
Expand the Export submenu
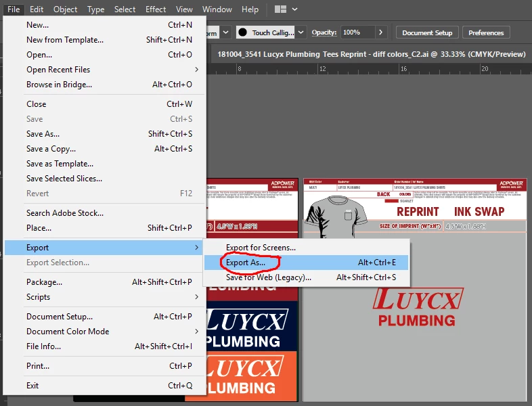click(104, 248)
